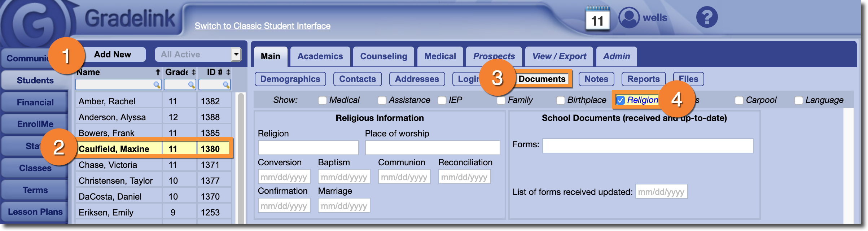The image size is (868, 231).
Task: Toggle sort arrows on Grade column
Action: pos(194,73)
